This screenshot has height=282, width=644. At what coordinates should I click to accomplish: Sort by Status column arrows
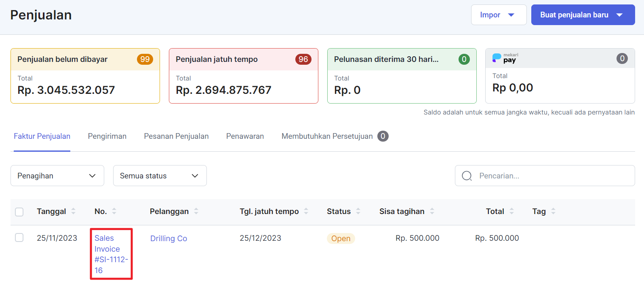358,211
